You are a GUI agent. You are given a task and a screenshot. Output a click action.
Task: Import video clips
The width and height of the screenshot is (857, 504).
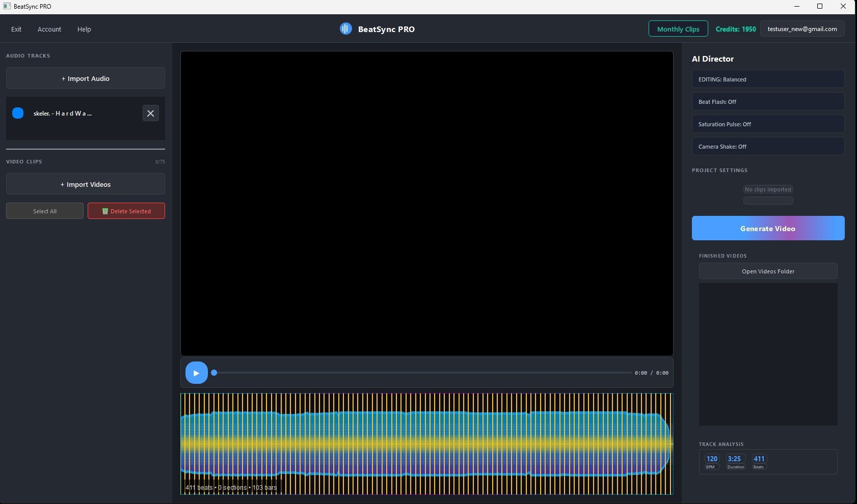85,184
